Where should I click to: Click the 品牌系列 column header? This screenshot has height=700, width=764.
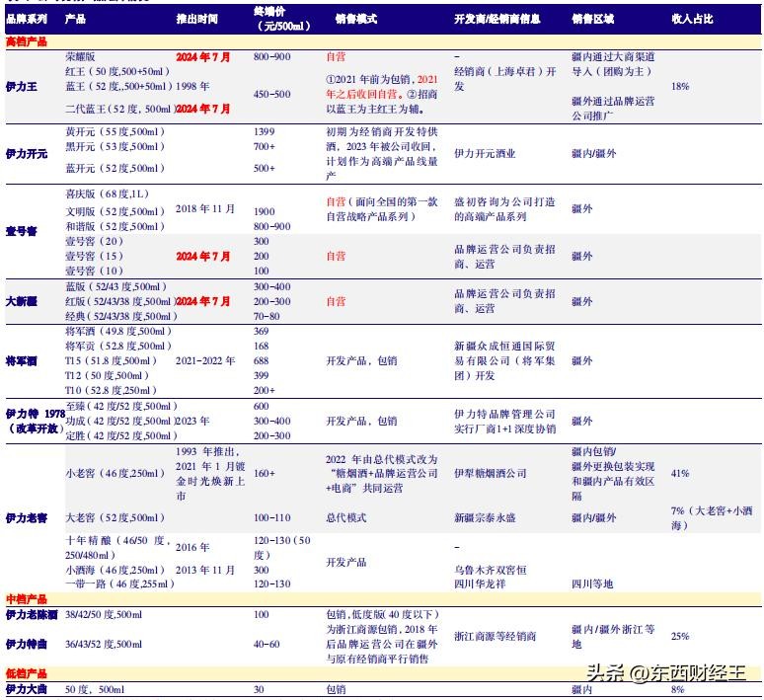click(x=27, y=19)
